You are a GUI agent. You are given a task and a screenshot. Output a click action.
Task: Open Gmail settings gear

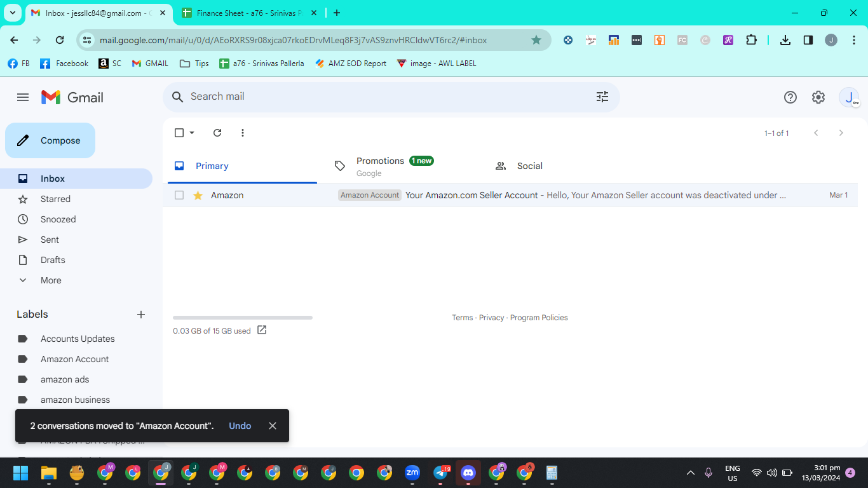818,97
